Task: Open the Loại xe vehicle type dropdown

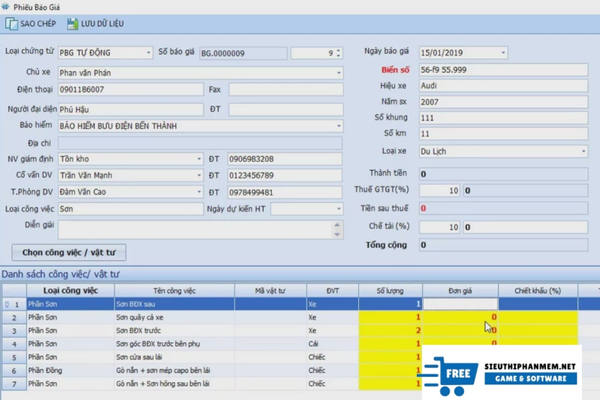Action: pos(583,152)
